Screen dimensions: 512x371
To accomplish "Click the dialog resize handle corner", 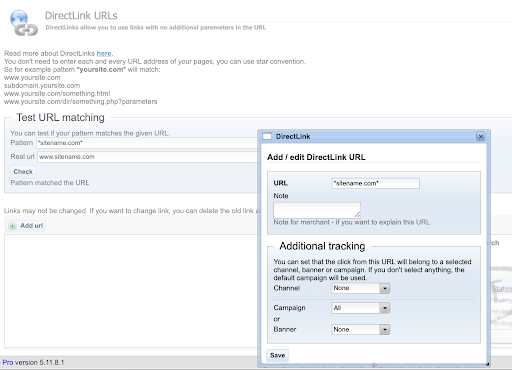I will (487, 364).
